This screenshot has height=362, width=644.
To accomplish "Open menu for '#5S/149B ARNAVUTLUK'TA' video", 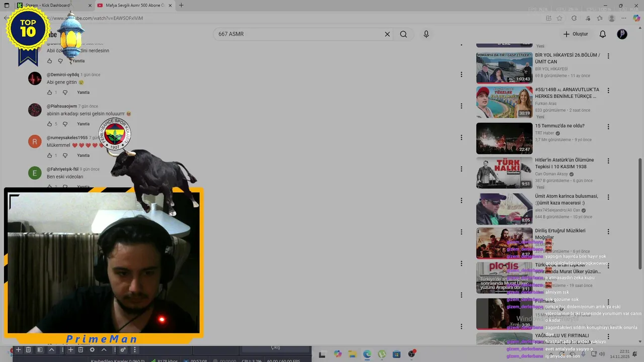I will click(608, 91).
